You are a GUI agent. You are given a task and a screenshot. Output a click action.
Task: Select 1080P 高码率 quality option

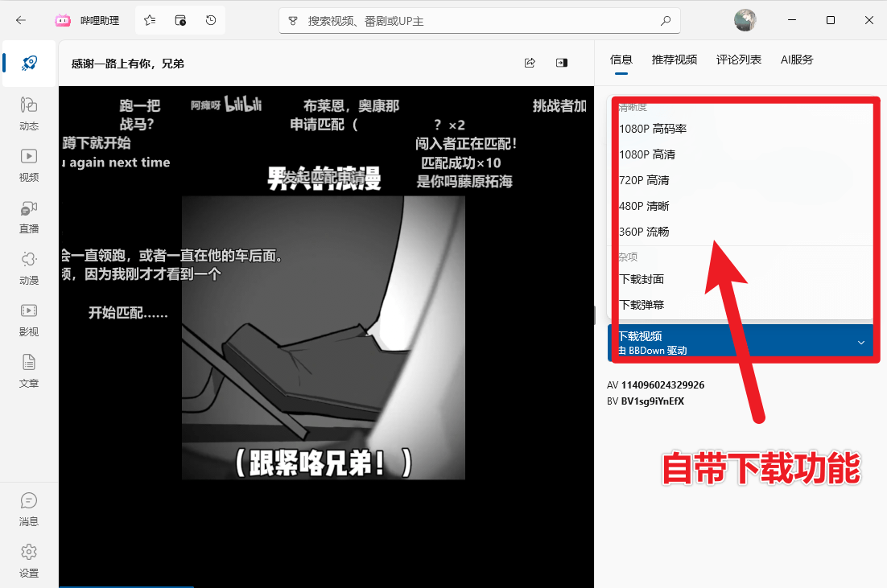652,128
